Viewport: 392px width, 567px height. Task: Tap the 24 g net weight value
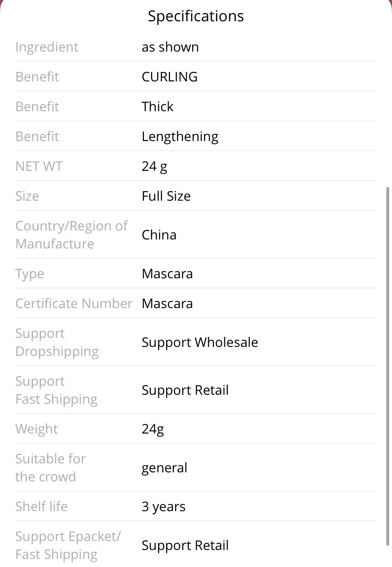click(154, 167)
